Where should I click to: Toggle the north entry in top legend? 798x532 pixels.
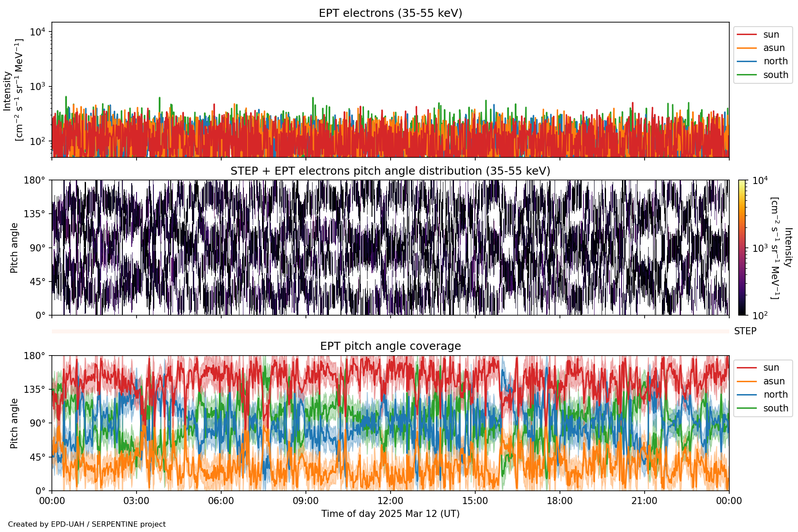click(775, 61)
